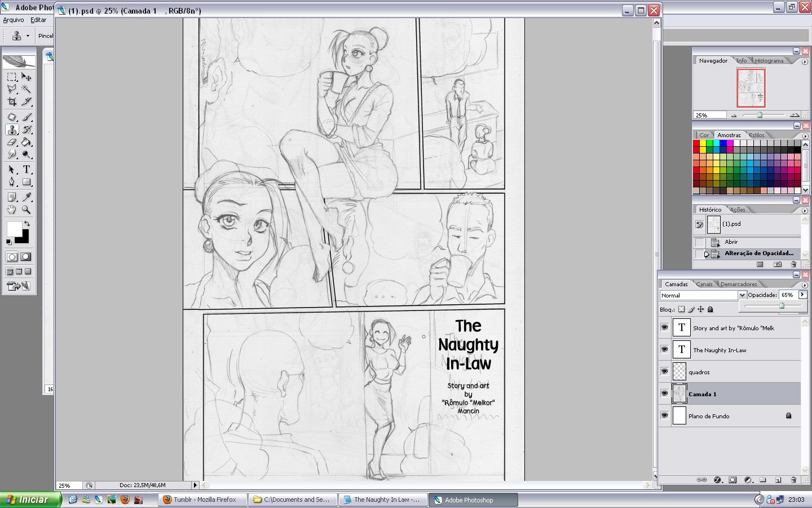Screen dimensions: 812x508
Task: Select the Move tool
Action: pyautogui.click(x=26, y=77)
